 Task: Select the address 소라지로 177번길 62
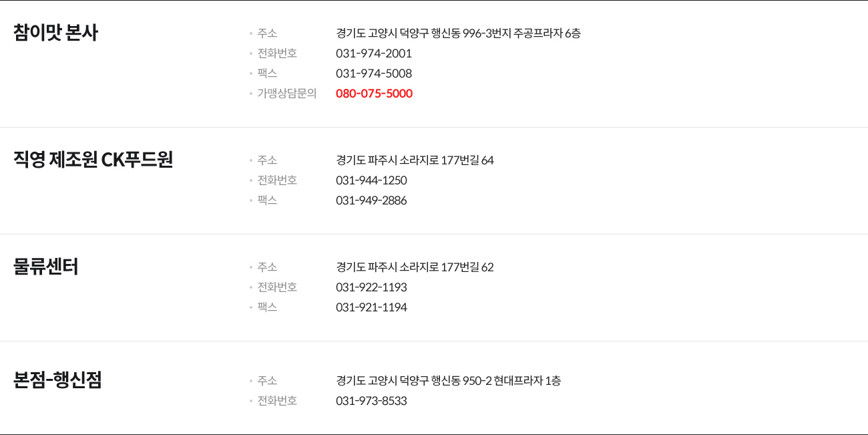click(x=447, y=267)
